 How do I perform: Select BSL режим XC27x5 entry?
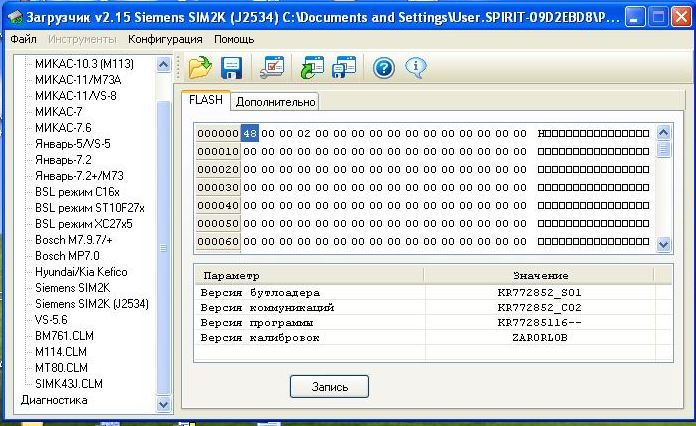click(84, 224)
